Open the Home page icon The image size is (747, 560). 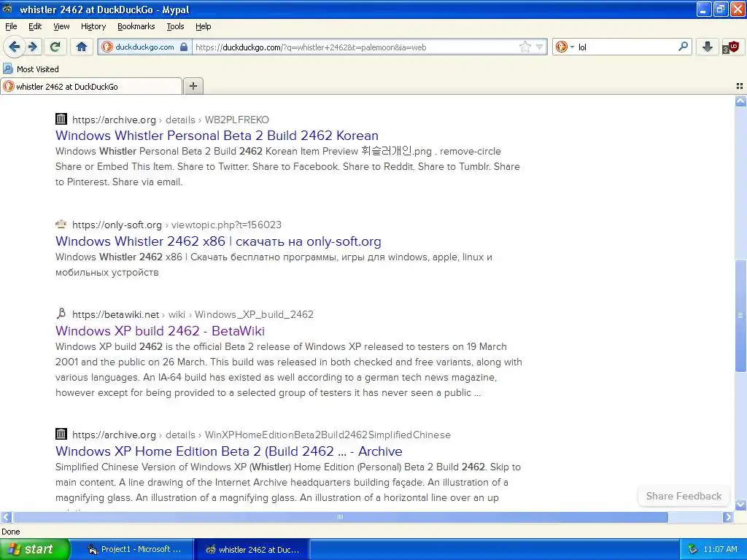[x=82, y=47]
